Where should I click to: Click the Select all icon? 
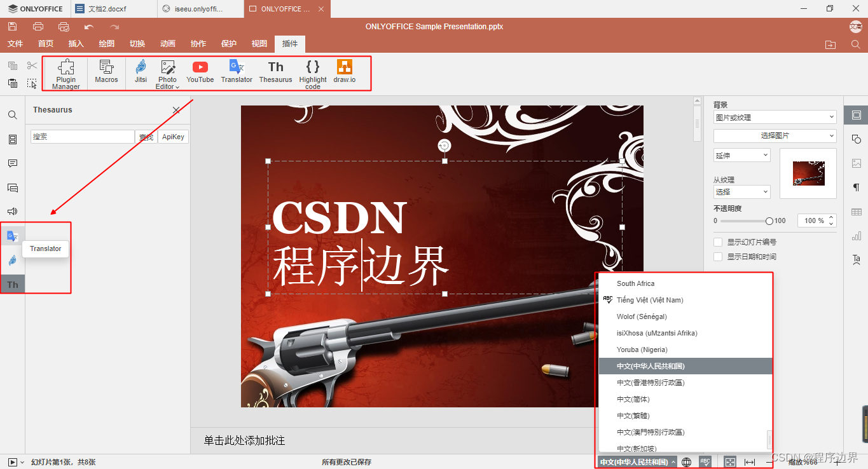click(32, 83)
